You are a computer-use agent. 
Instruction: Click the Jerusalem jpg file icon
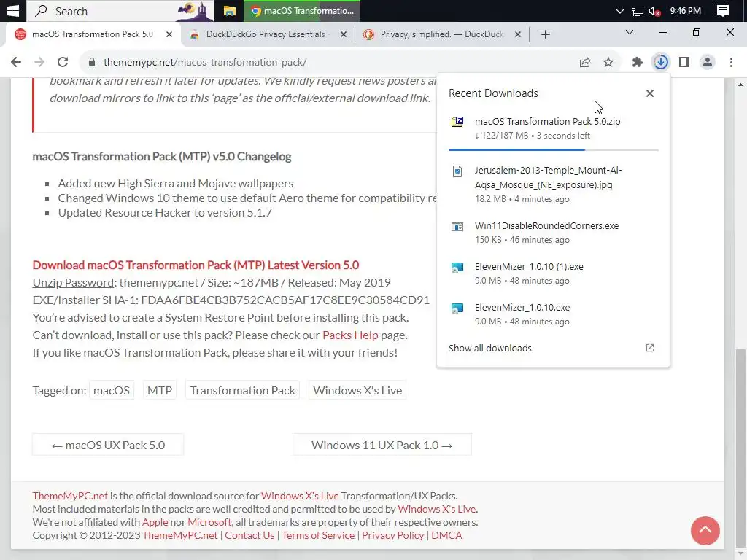tap(457, 171)
